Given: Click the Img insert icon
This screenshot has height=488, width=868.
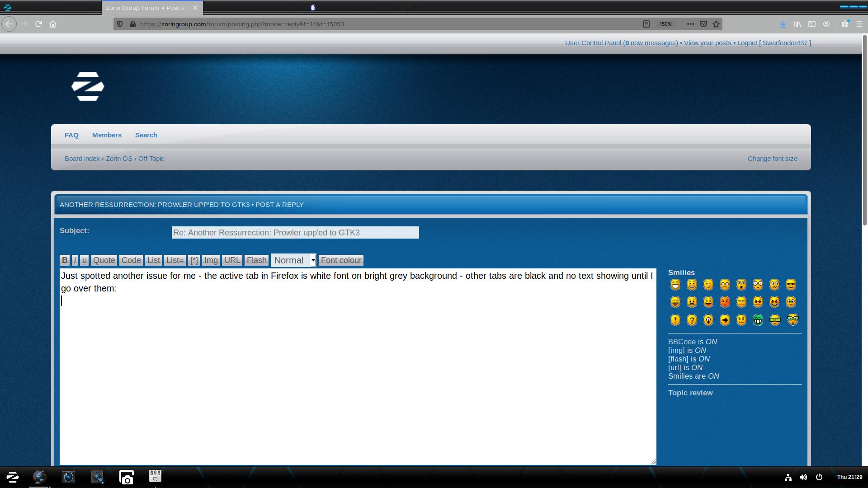Looking at the screenshot, I should (x=211, y=260).
